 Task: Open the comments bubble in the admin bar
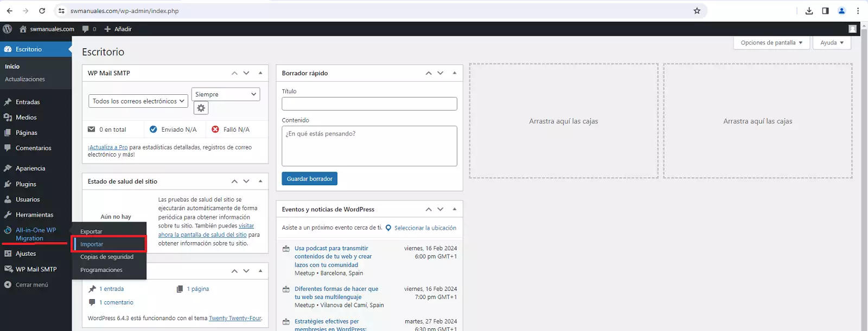click(x=89, y=29)
